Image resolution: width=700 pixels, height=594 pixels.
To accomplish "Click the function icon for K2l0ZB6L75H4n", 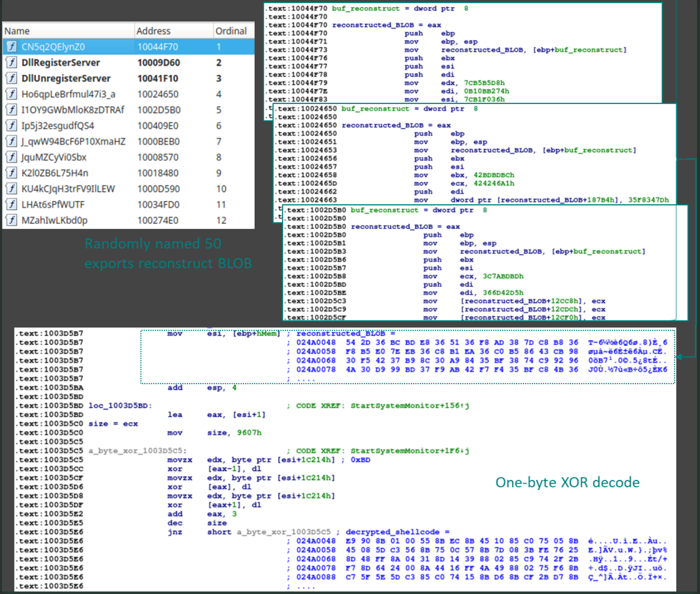I will point(11,173).
